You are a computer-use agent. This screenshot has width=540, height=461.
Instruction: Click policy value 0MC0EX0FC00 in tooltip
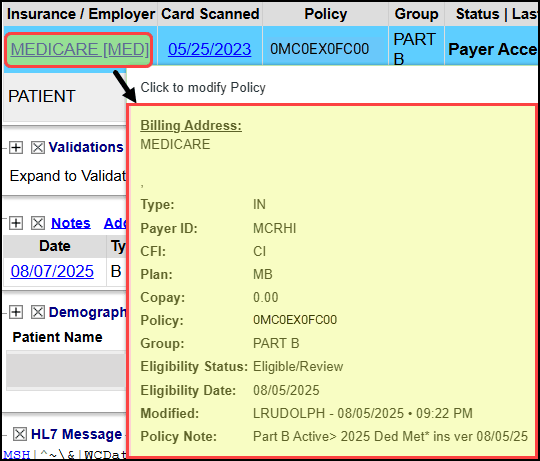point(295,320)
